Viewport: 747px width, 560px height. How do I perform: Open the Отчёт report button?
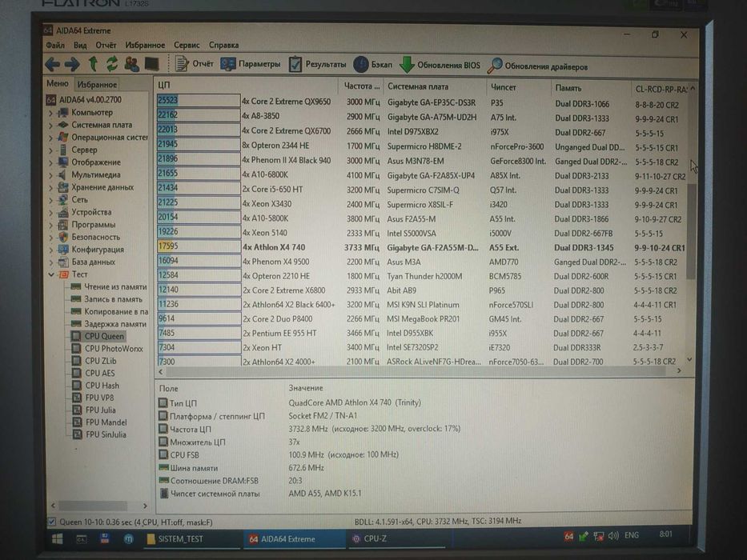click(x=194, y=63)
